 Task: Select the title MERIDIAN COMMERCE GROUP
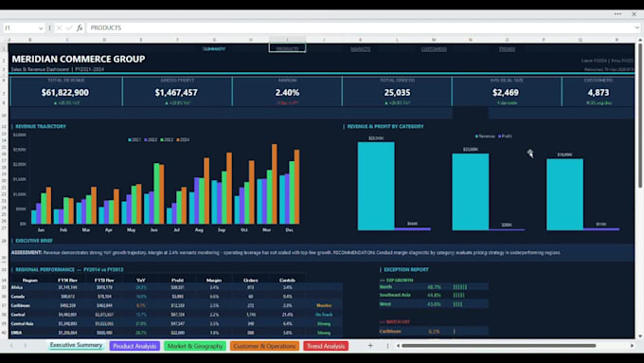[78, 59]
